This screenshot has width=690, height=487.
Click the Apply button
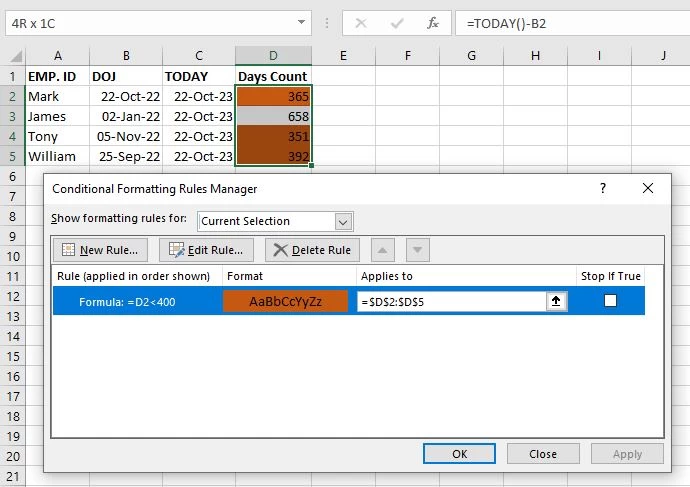[627, 454]
